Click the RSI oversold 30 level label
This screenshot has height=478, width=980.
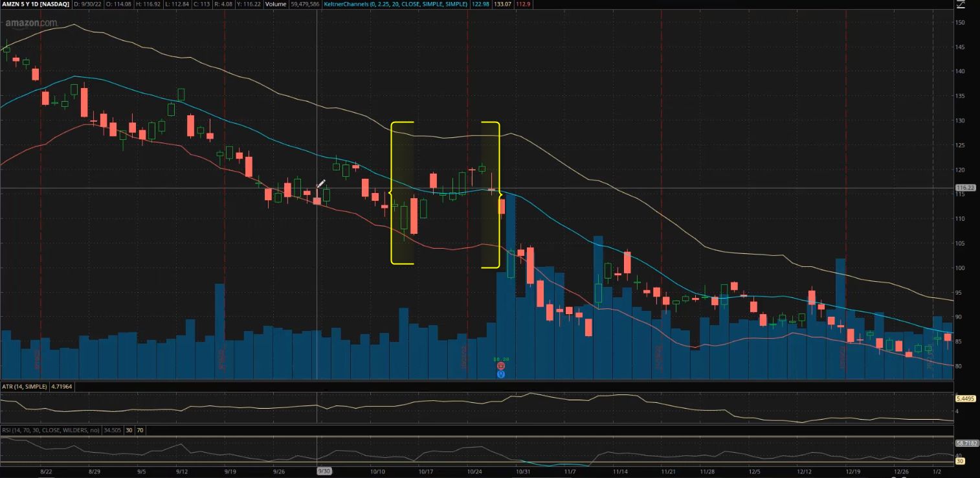point(961,461)
